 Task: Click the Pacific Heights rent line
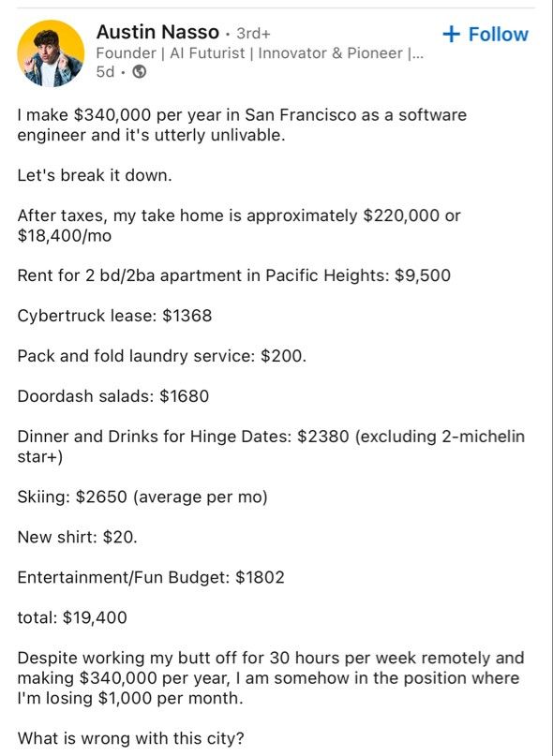(x=234, y=275)
